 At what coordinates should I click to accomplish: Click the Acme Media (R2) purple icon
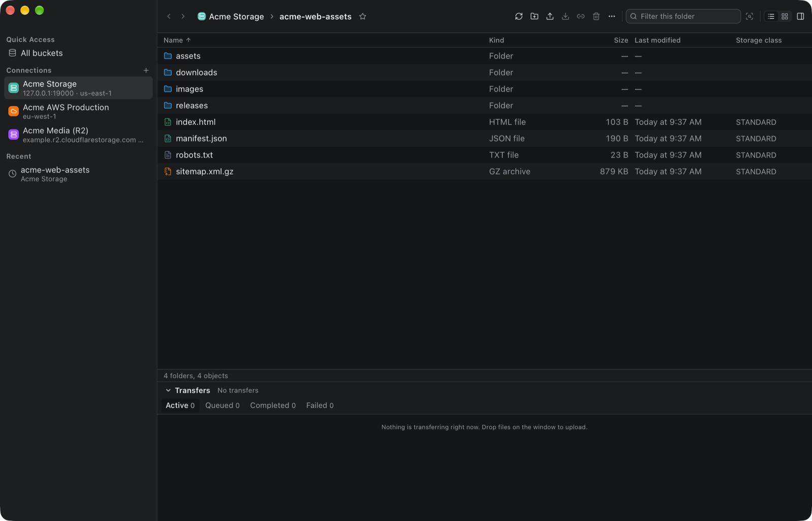click(x=14, y=135)
